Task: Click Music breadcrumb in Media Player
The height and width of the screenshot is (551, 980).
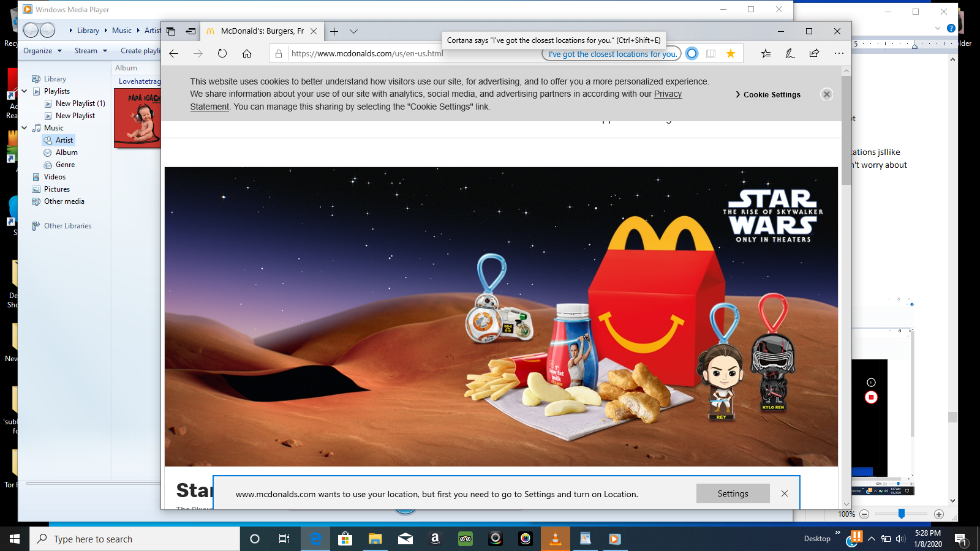Action: point(122,31)
